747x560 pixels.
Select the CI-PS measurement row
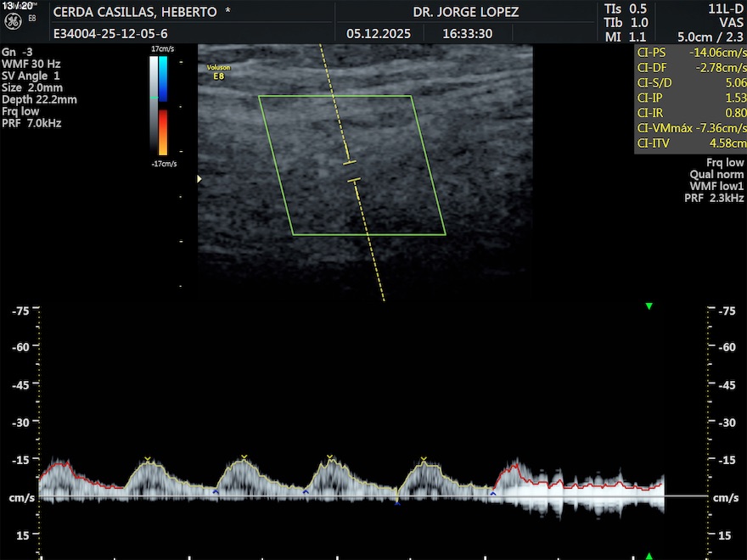pyautogui.click(x=690, y=53)
